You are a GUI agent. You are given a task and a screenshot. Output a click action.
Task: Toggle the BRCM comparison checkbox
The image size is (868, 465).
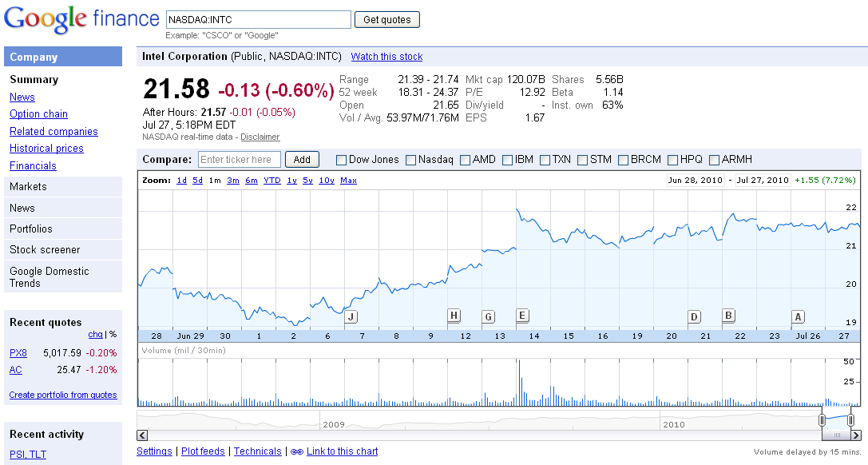pyautogui.click(x=623, y=160)
